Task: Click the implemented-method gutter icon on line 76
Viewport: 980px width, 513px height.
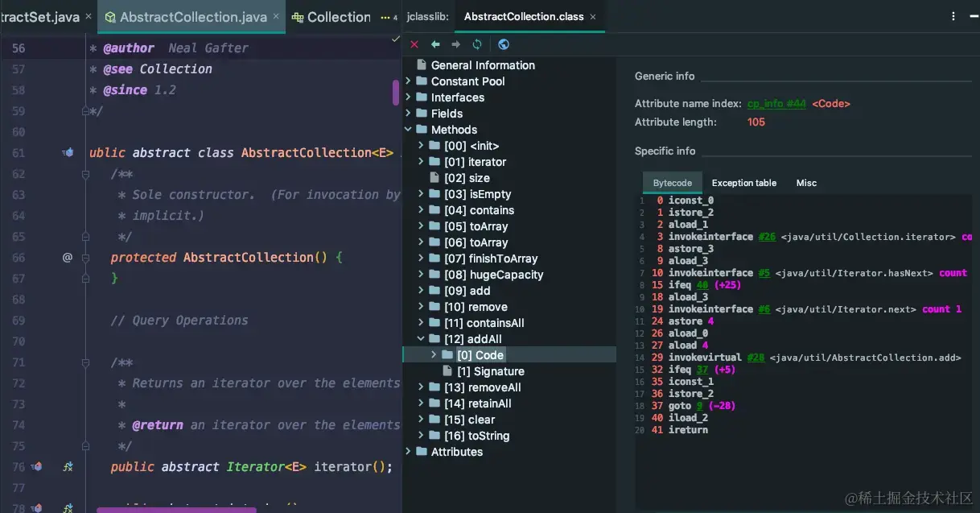Action: (36, 466)
